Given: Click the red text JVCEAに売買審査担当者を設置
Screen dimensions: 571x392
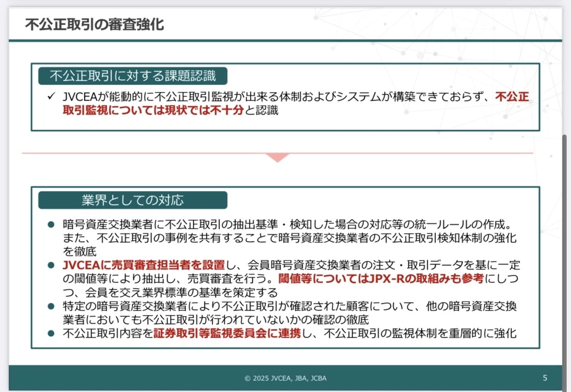Looking at the screenshot, I should pos(144,265).
